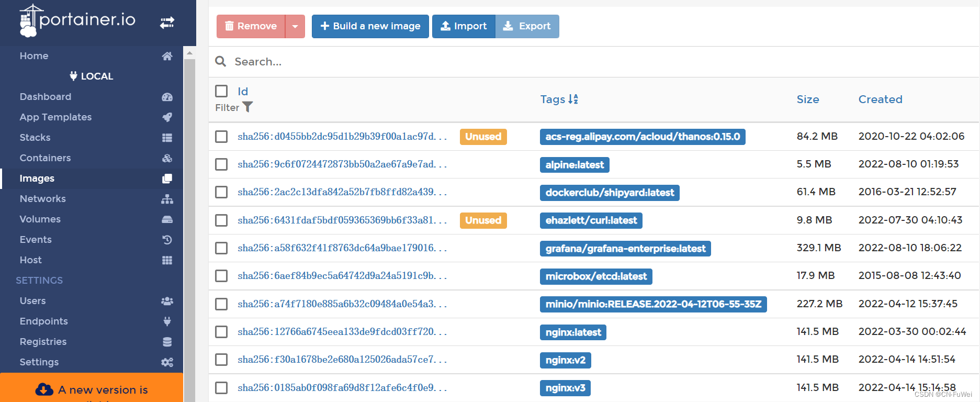
Task: Click the Volumes drive icon
Action: pyautogui.click(x=167, y=219)
